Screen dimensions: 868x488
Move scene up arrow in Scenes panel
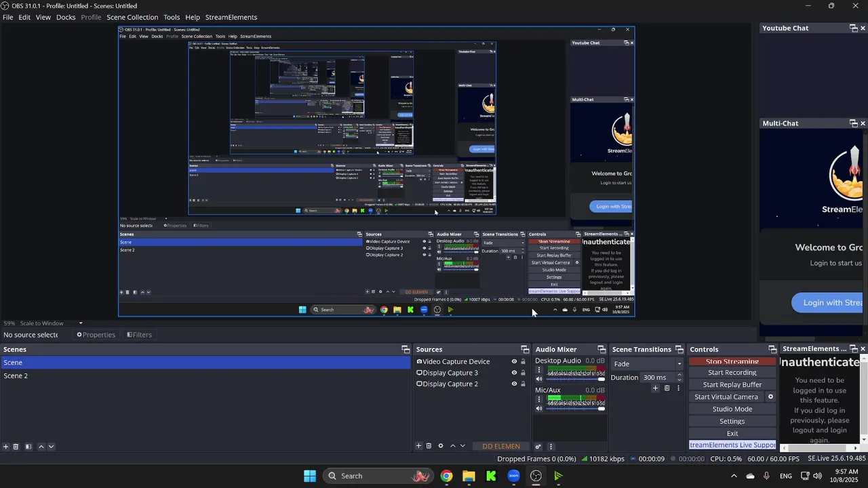41,447
